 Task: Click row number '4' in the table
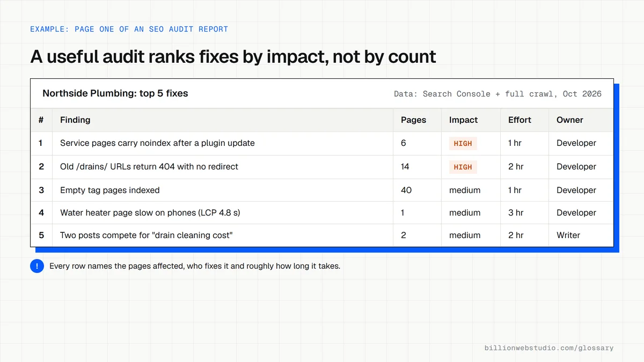coord(41,213)
